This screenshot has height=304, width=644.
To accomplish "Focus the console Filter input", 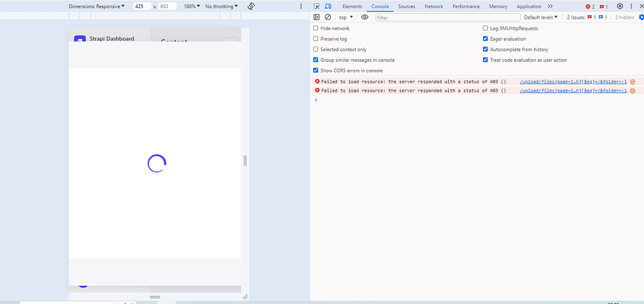I will tap(448, 17).
